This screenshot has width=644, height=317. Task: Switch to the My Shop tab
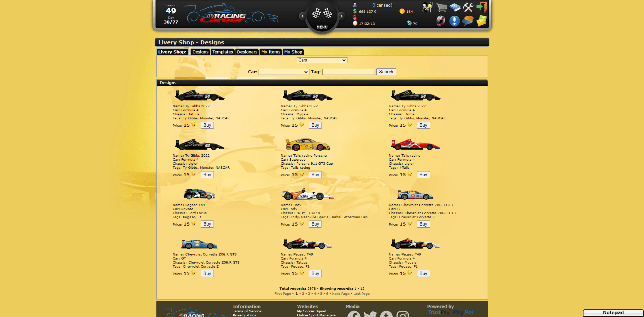pyautogui.click(x=293, y=52)
